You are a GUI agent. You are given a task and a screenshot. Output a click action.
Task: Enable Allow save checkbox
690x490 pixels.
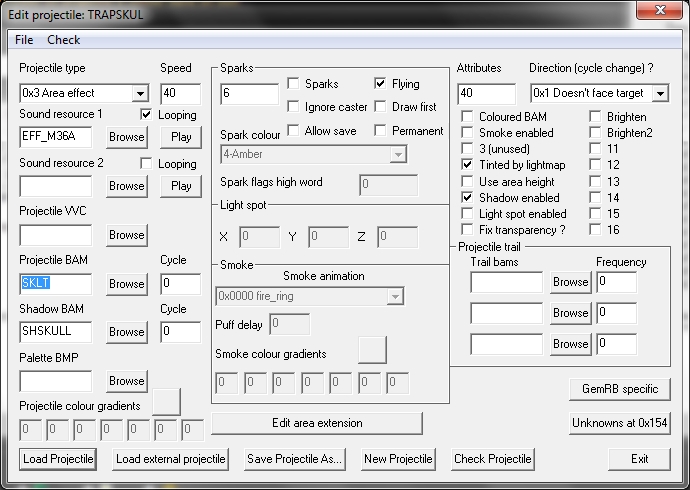tap(293, 130)
